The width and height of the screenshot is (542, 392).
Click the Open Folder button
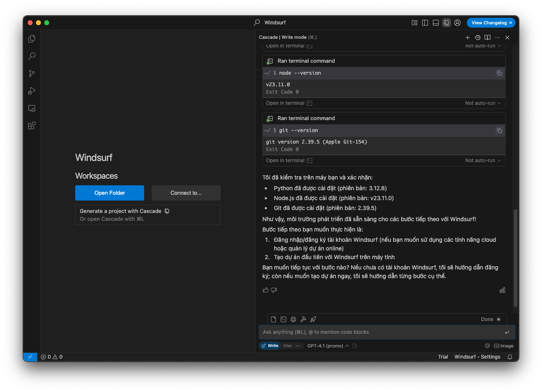[109, 193]
